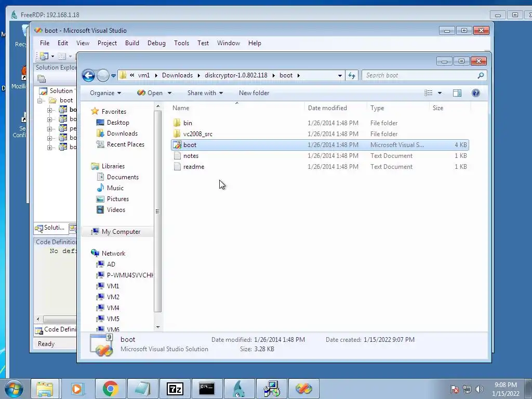This screenshot has width=532, height=399.
Task: Click Libraries in navigation pane
Action: [x=108, y=166]
